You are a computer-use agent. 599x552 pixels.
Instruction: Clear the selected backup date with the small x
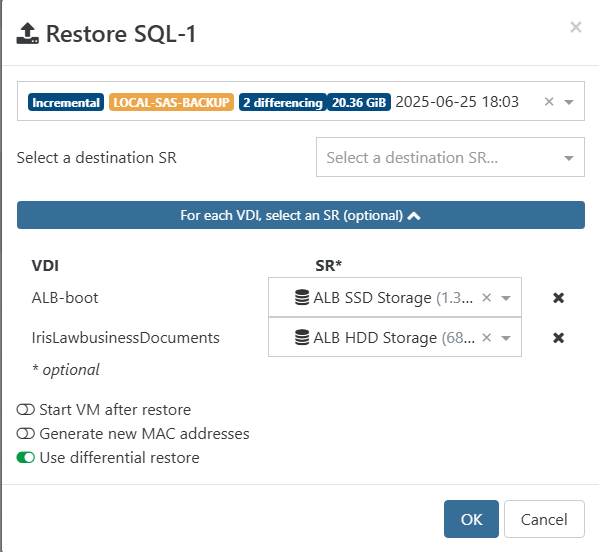pyautogui.click(x=549, y=102)
